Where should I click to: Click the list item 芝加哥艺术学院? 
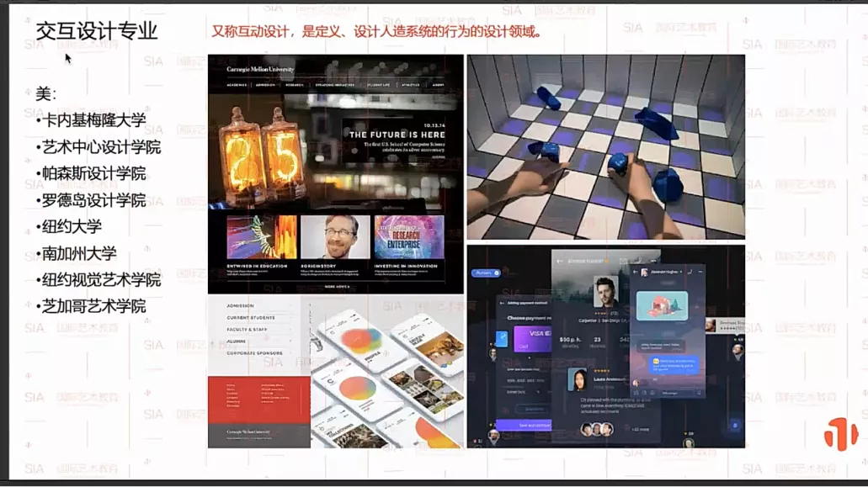[x=93, y=306]
